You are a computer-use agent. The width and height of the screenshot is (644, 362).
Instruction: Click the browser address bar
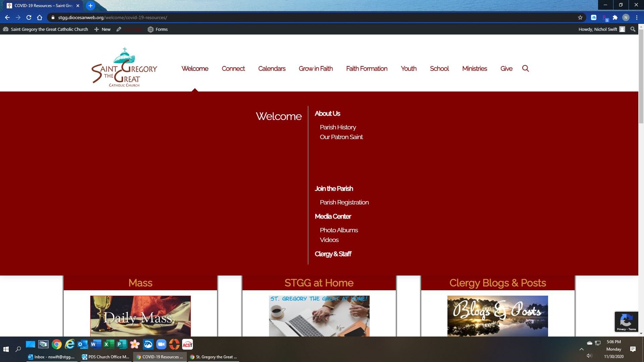coord(302,17)
